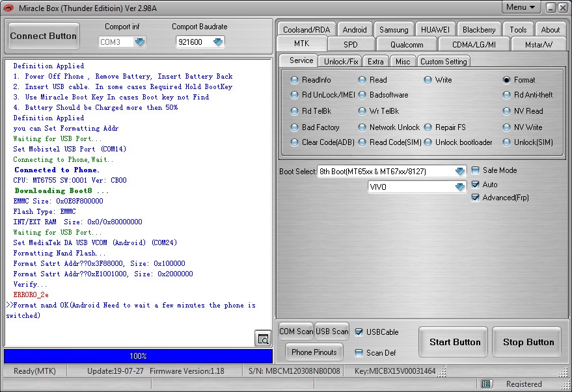This screenshot has width=572, height=392.
Task: Open the Menu dropdown
Action: coord(521,7)
